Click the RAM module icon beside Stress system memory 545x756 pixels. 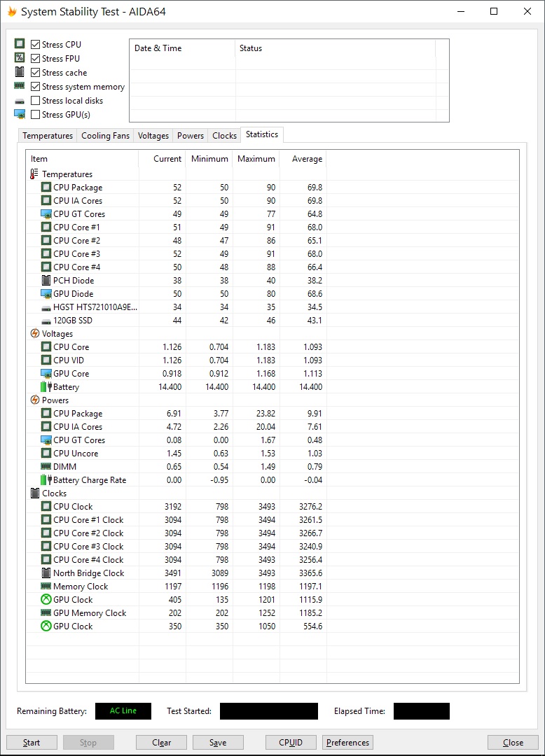[20, 86]
